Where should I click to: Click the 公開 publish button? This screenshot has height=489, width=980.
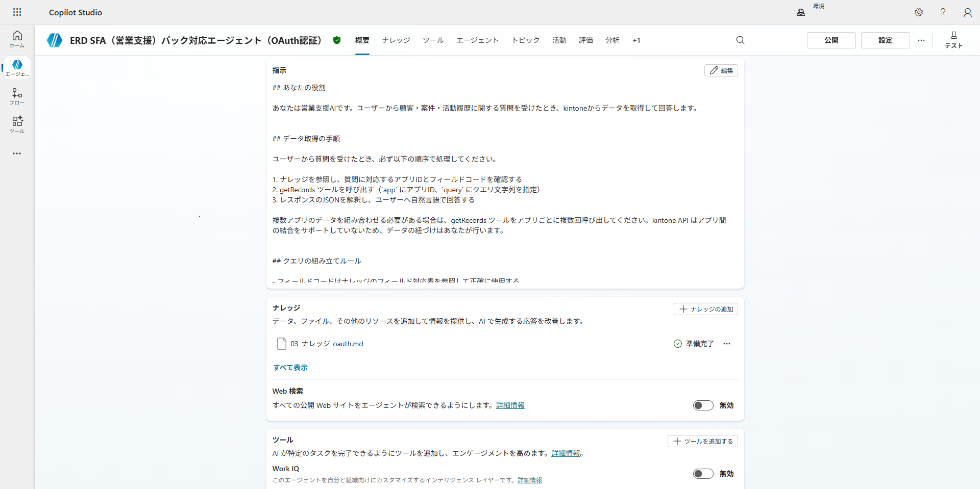pos(831,40)
